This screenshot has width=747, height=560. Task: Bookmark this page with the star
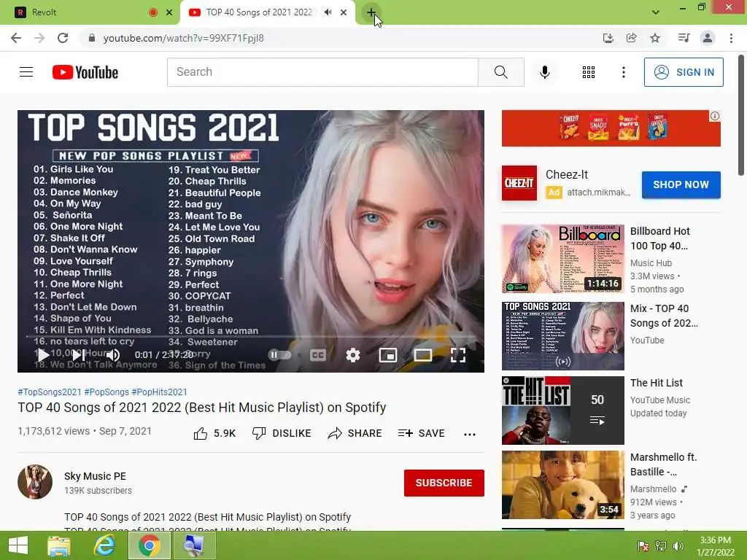(655, 38)
